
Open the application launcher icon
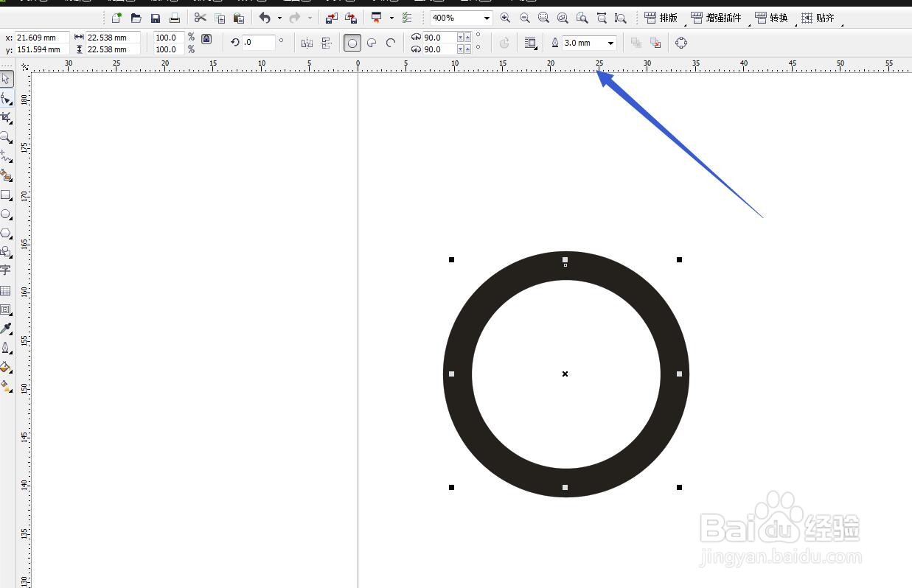pos(377,18)
